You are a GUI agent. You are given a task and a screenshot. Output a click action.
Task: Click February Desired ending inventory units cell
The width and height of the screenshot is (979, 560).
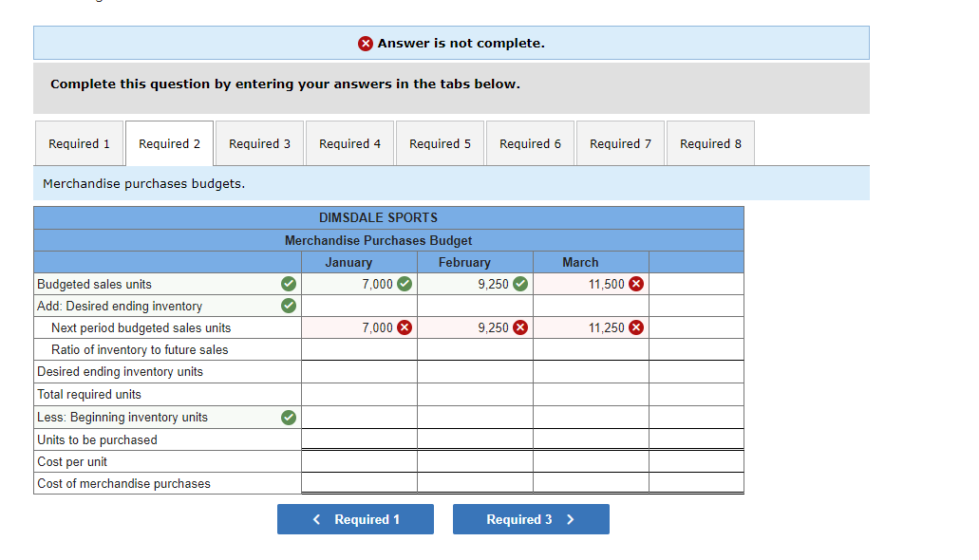(475, 372)
